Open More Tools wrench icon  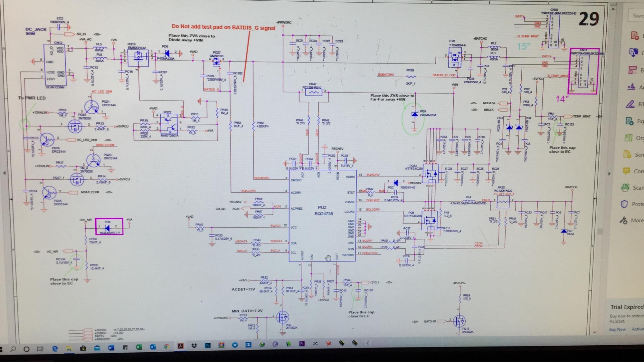pyautogui.click(x=623, y=221)
